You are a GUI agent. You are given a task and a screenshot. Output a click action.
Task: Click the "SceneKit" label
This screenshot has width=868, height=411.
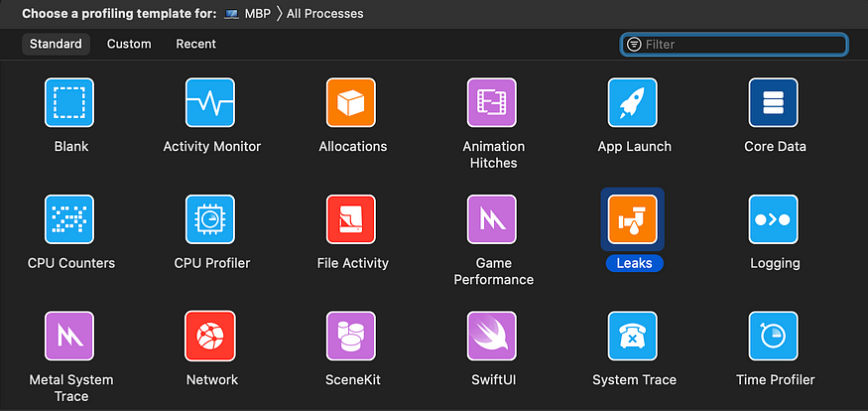click(352, 380)
